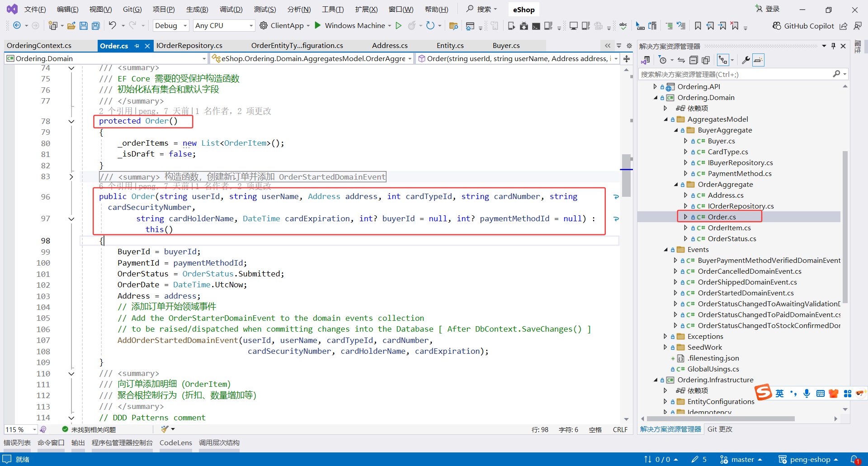Open the Debug configuration dropdown
Screen dimensions: 868x466
click(x=171, y=26)
